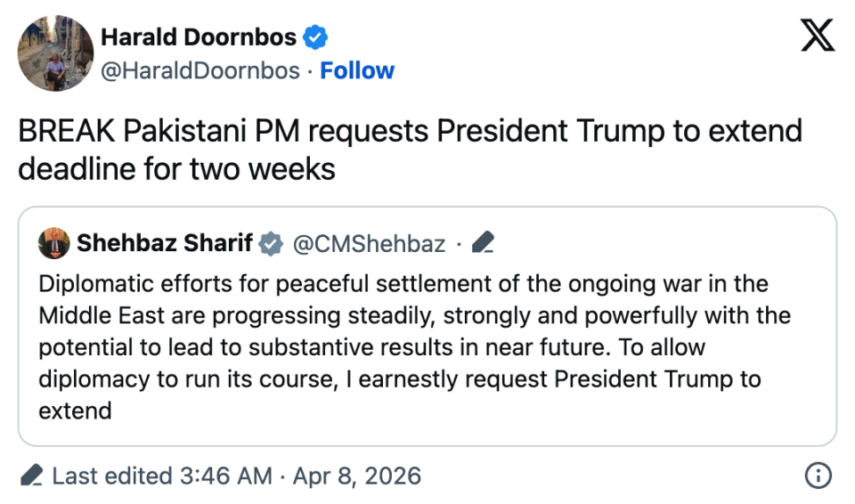Click the dot separator before Follow
The width and height of the screenshot is (855, 504).
310,70
